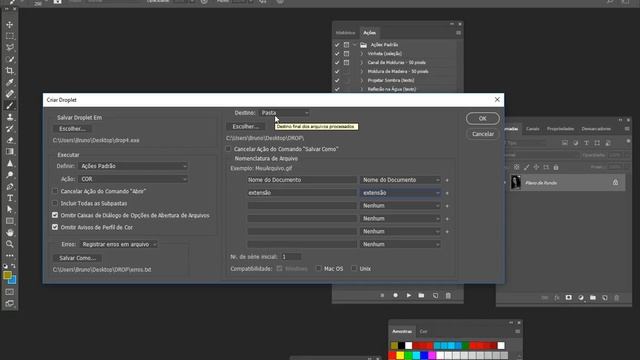
Task: Enable Unix compatibility checkbox
Action: click(x=354, y=268)
